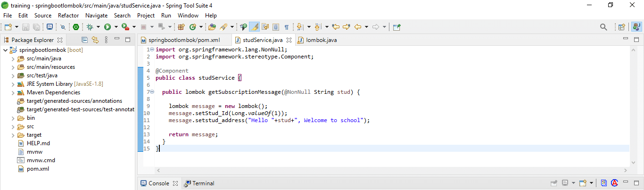The image size is (644, 190).
Task: Open the Run dropdown arrow
Action: click(116, 27)
